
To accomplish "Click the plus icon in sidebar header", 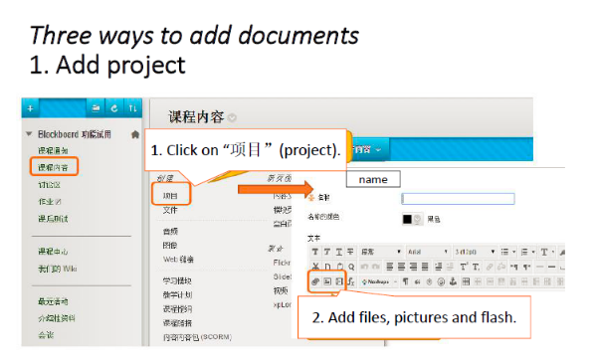I will [x=31, y=108].
